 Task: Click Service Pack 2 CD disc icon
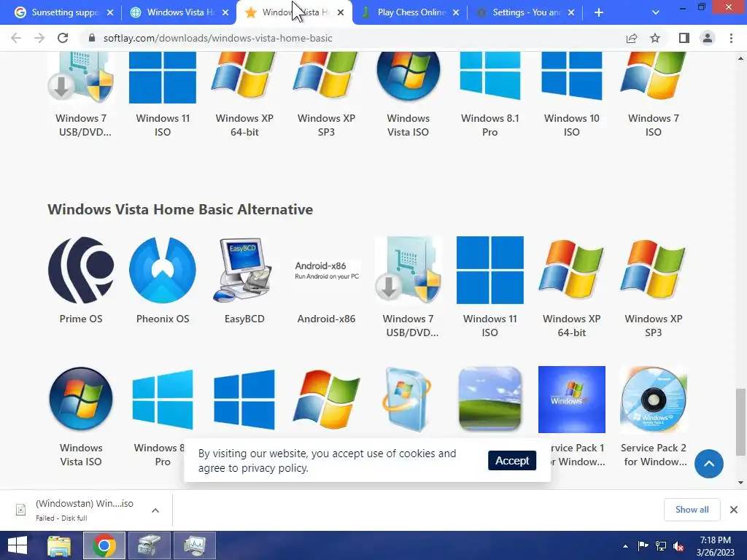point(654,399)
